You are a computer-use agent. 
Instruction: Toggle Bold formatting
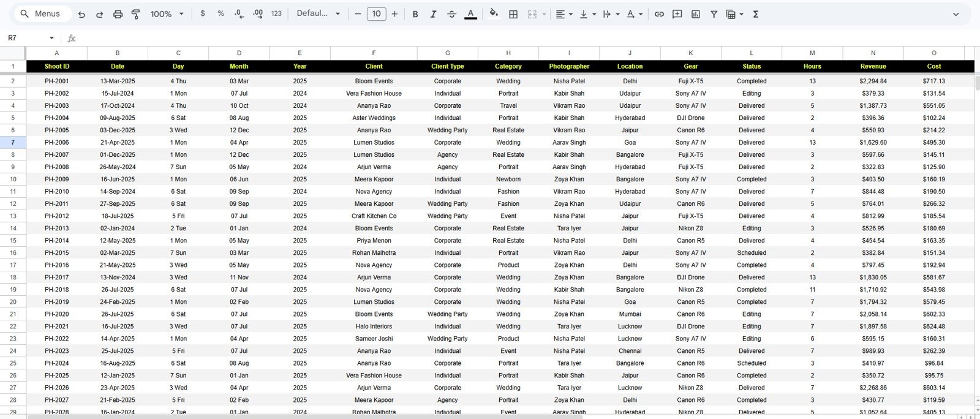click(x=415, y=14)
